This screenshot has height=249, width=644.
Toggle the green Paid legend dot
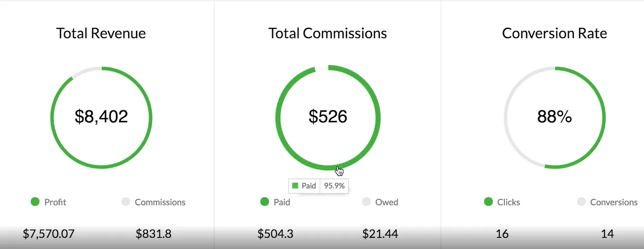[x=265, y=202]
